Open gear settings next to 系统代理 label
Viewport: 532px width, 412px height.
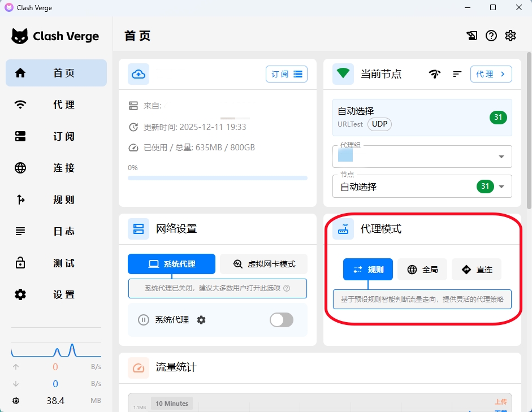click(201, 320)
